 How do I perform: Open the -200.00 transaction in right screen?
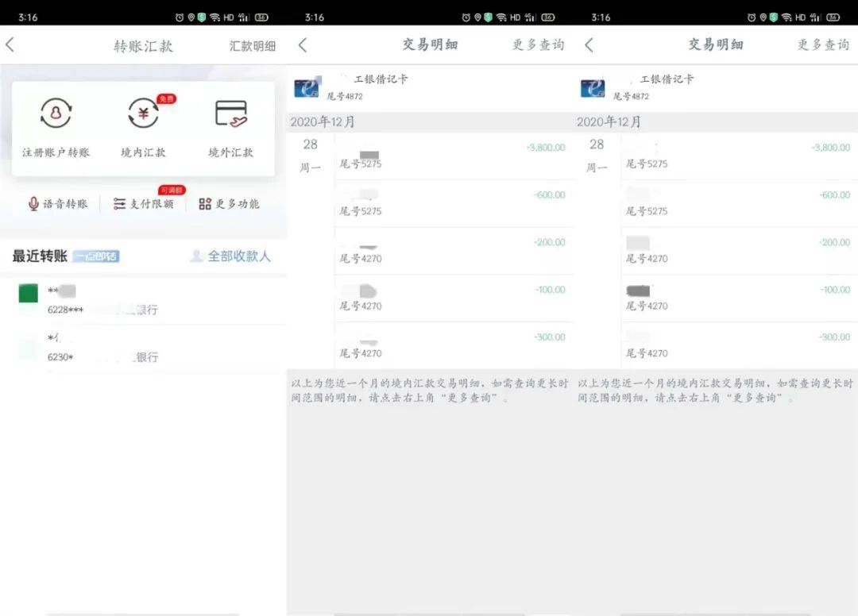click(740, 251)
